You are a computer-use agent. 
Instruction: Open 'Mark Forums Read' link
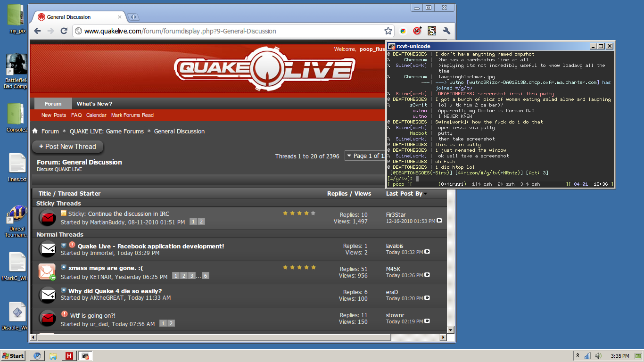(x=132, y=115)
